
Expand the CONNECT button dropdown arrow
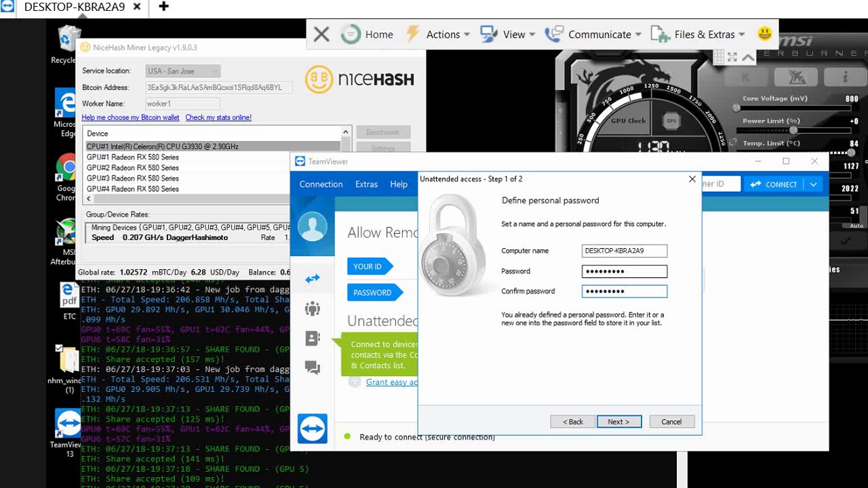pos(813,184)
